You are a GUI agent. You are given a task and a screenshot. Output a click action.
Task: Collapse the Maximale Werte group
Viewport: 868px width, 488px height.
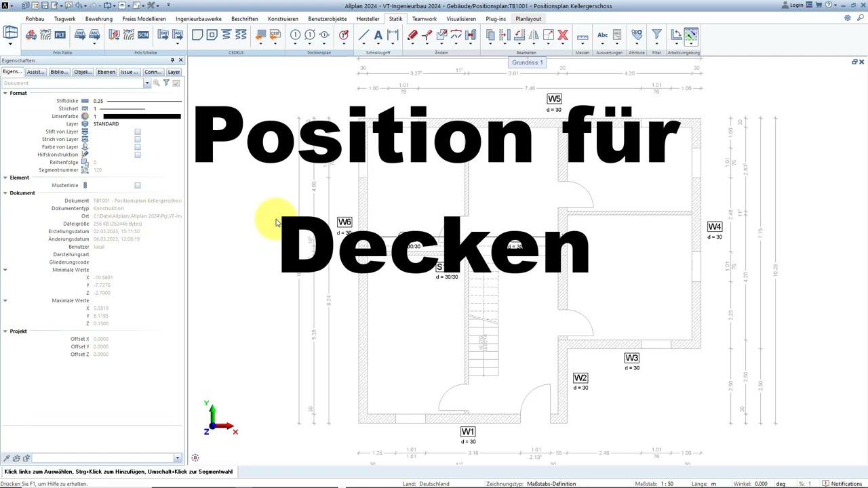[x=5, y=300]
